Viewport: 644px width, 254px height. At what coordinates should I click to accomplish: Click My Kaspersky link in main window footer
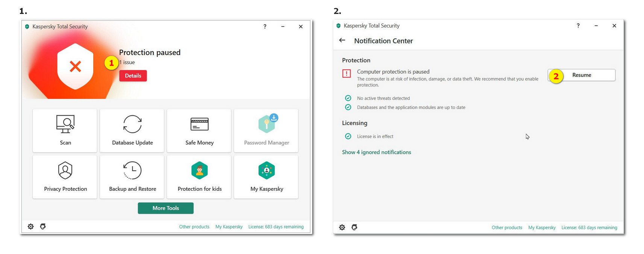(x=229, y=227)
